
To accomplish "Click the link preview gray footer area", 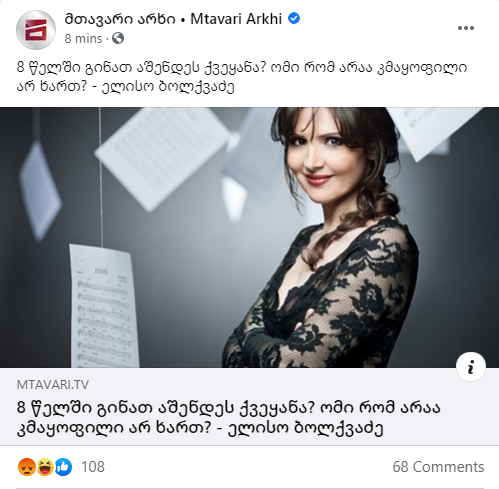I will (249, 406).
